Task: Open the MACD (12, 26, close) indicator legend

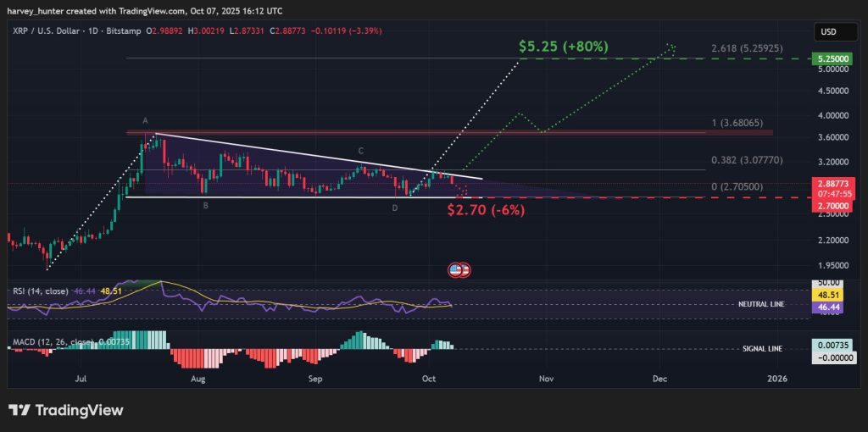Action: (53, 341)
